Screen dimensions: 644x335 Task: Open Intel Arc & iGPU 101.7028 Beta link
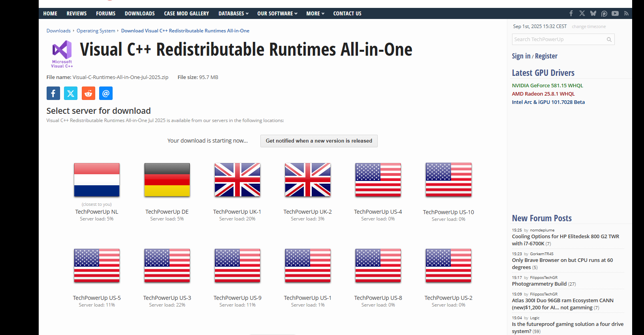point(548,102)
